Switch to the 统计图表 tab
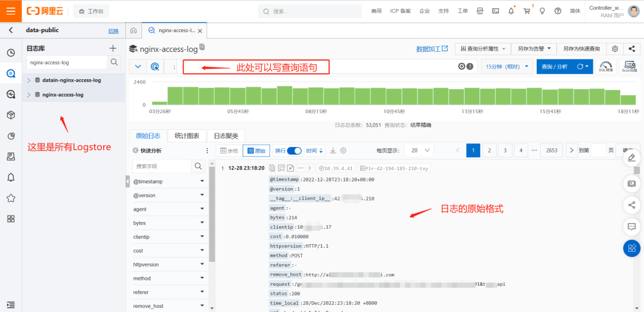The image size is (644, 312). [x=187, y=136]
